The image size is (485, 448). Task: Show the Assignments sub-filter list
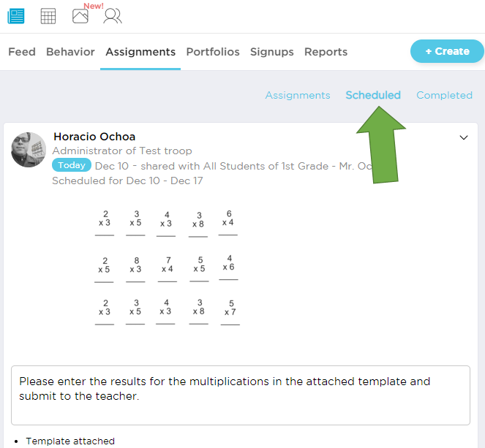point(298,95)
